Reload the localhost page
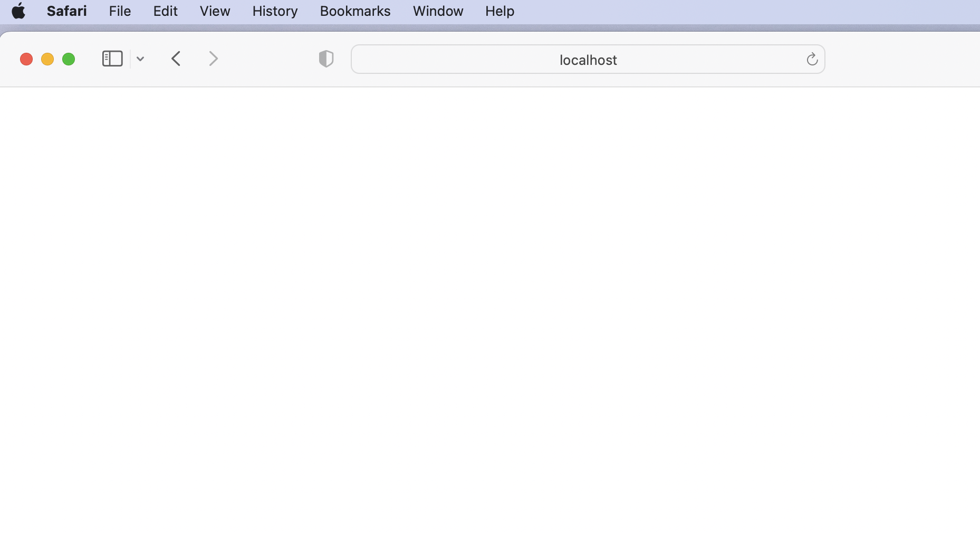This screenshot has width=980, height=534. [812, 59]
